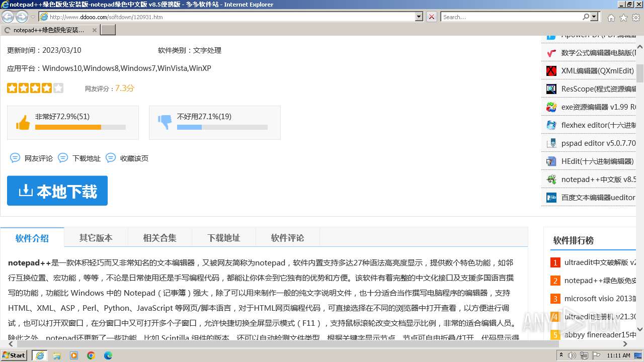Open a new blank tab
This screenshot has height=362, width=644.
(x=108, y=30)
